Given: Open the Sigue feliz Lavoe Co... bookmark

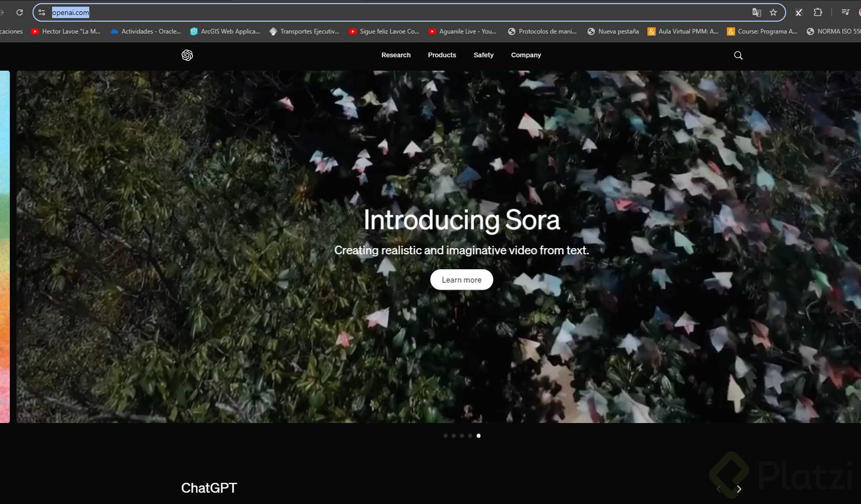Looking at the screenshot, I should point(384,31).
